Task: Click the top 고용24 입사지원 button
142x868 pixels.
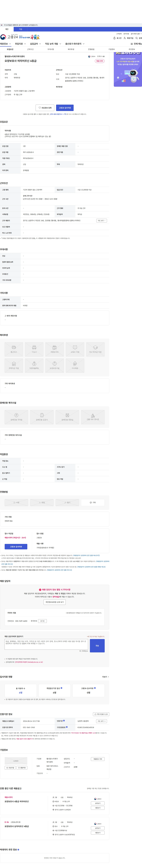Action: coord(65,108)
